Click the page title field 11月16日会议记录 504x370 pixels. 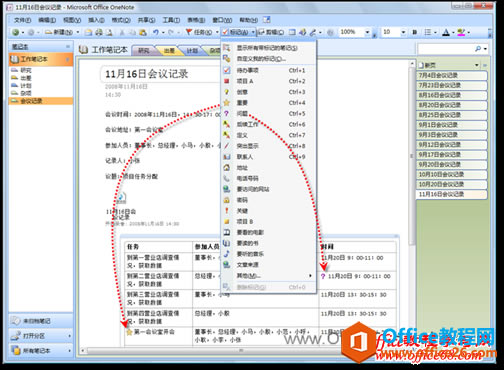160,74
